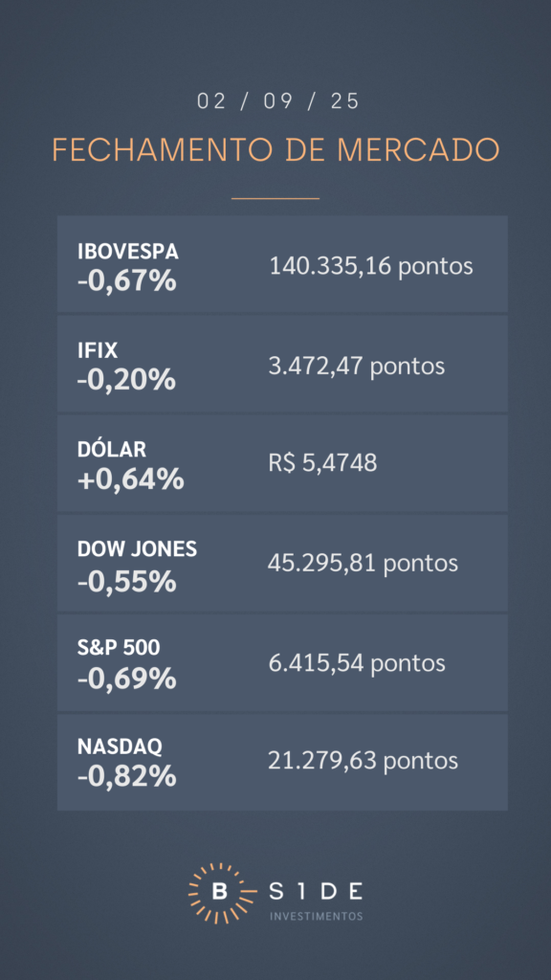
Task: Select the DOW JONES label
Action: coord(138,548)
